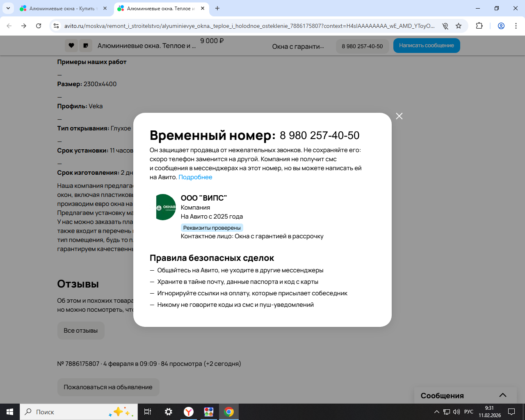Open the Windows notification center
The image size is (525, 420).
[511, 412]
